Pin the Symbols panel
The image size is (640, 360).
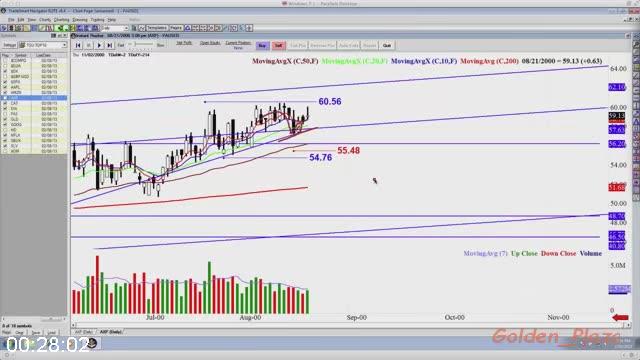(59, 36)
